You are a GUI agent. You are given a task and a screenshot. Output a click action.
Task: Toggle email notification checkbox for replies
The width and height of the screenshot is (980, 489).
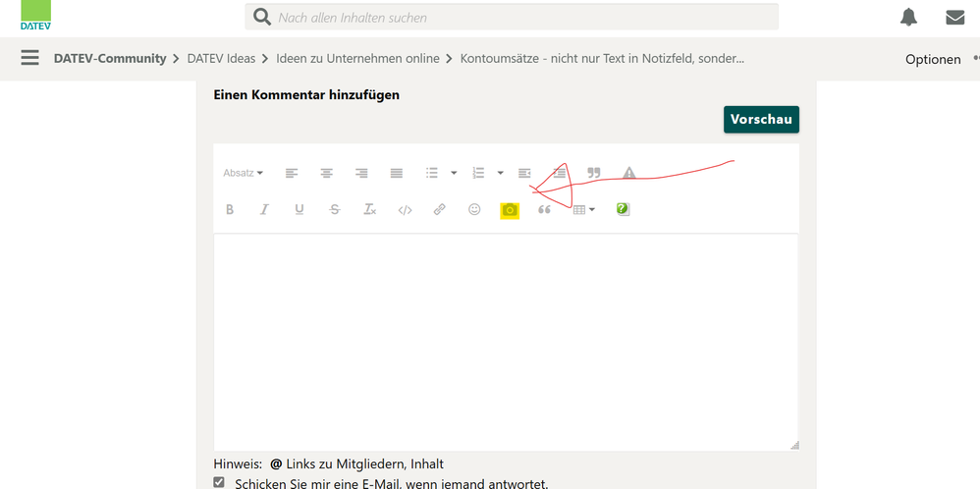click(219, 482)
